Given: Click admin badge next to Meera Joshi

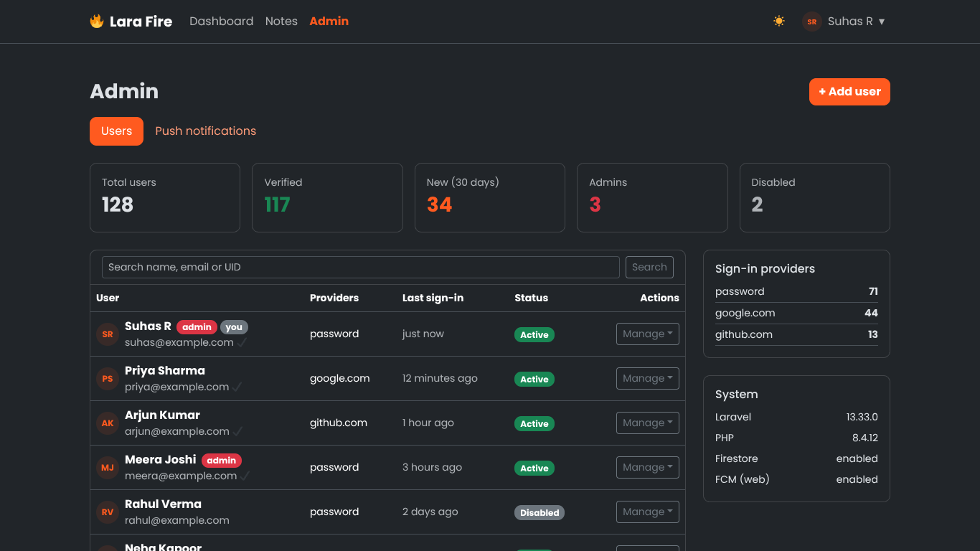Looking at the screenshot, I should (222, 461).
